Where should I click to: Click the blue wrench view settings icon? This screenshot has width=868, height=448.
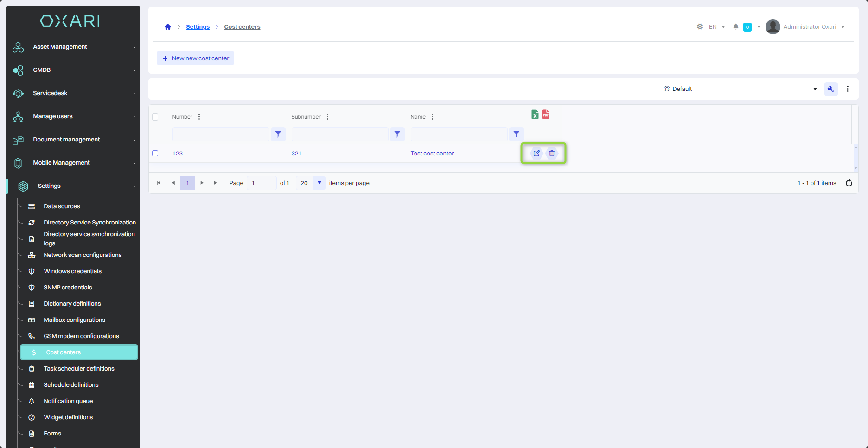click(x=830, y=89)
